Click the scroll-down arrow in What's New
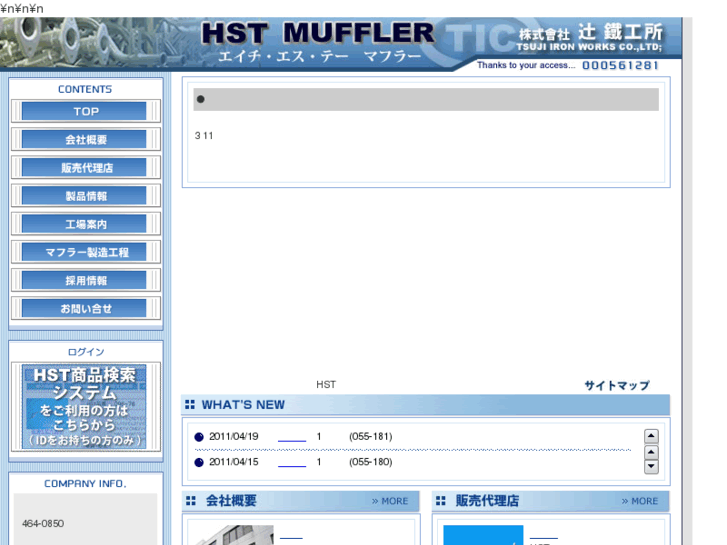The height and width of the screenshot is (545, 727). 651,467
